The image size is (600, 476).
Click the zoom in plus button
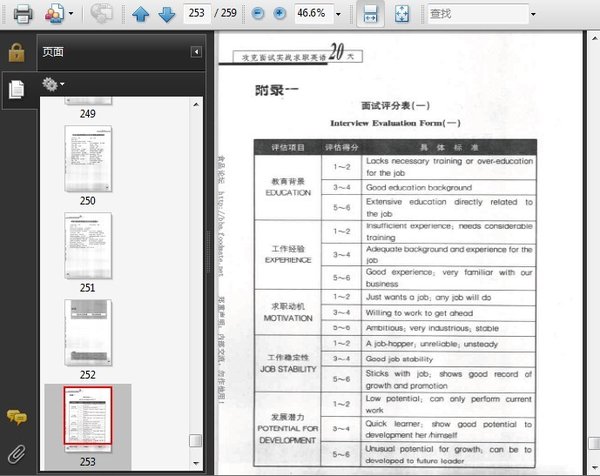pos(279,14)
